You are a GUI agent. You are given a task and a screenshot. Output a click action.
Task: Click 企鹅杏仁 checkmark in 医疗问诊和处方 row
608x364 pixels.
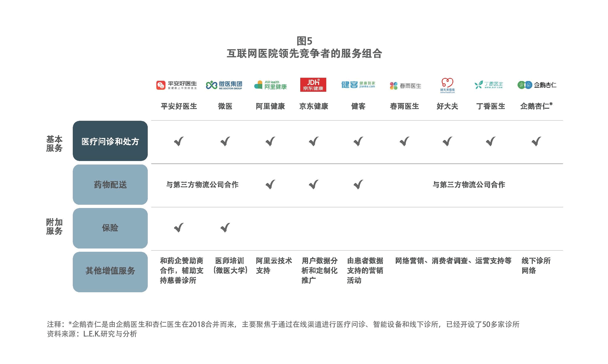coord(536,141)
